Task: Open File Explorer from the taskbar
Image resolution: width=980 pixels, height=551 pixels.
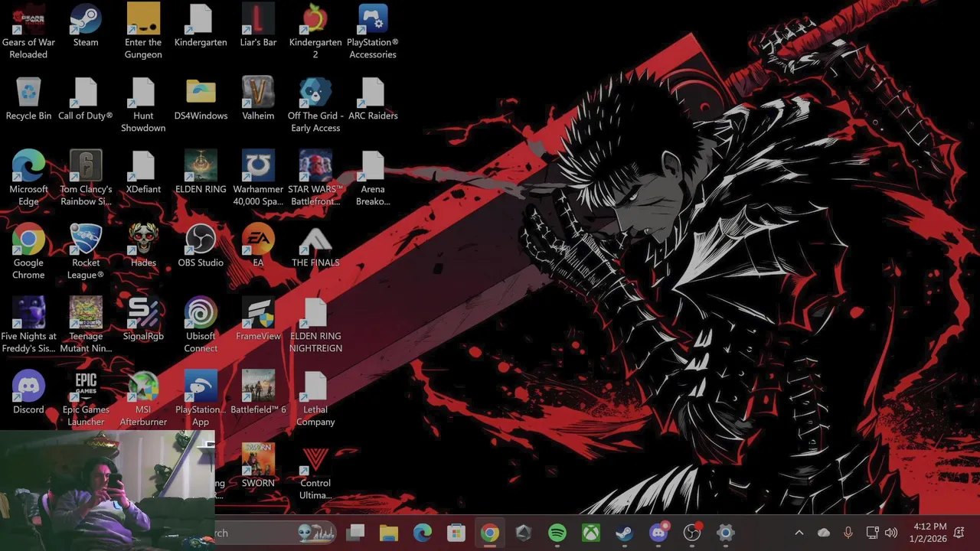Action: pyautogui.click(x=389, y=533)
